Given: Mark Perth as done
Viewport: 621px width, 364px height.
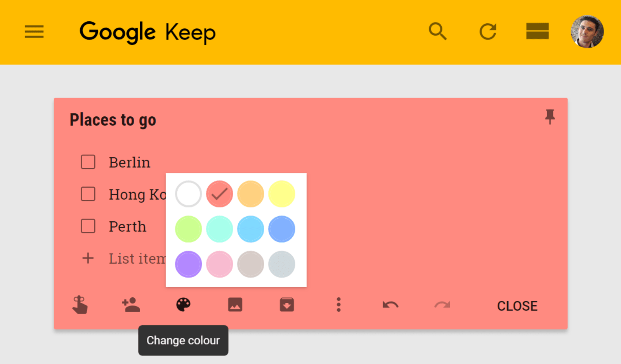Looking at the screenshot, I should pyautogui.click(x=88, y=226).
